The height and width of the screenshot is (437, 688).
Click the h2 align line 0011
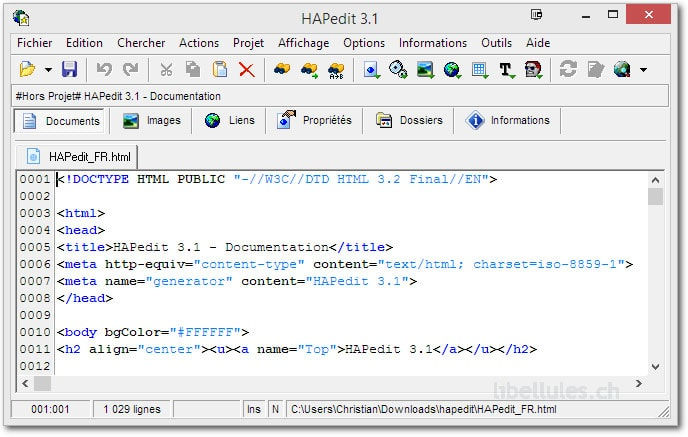297,349
